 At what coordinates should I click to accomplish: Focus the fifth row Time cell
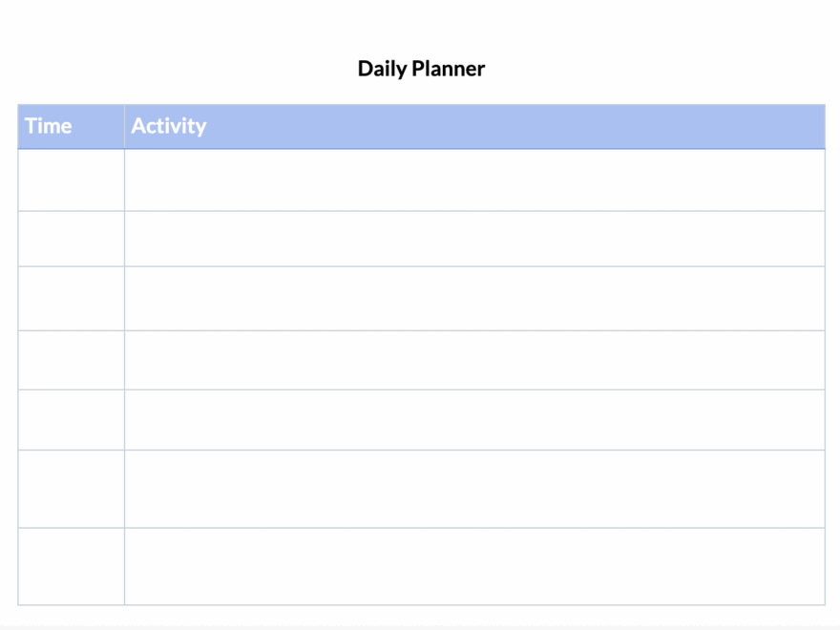tap(71, 420)
